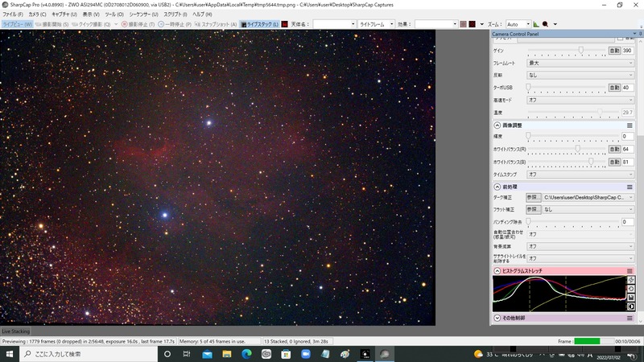Image resolution: width=644 pixels, height=362 pixels.
Task: Toggle ライブスタック live stacking button
Action: pos(259,24)
